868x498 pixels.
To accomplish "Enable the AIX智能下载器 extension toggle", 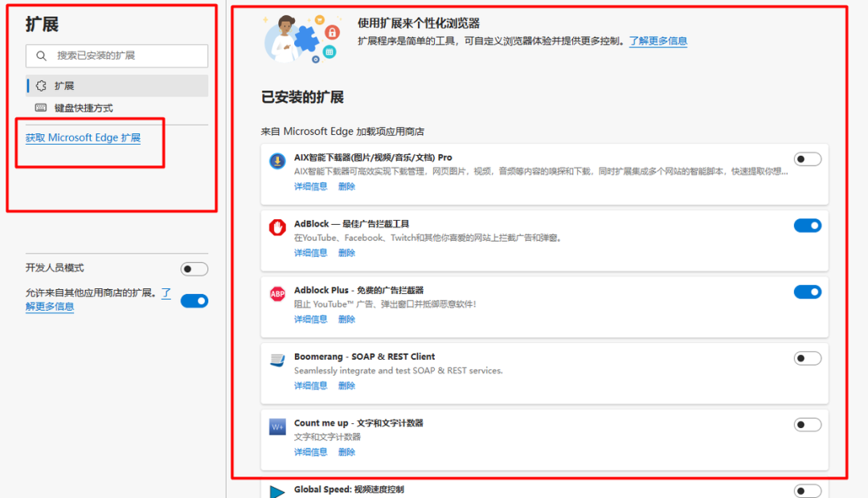I will [x=808, y=159].
